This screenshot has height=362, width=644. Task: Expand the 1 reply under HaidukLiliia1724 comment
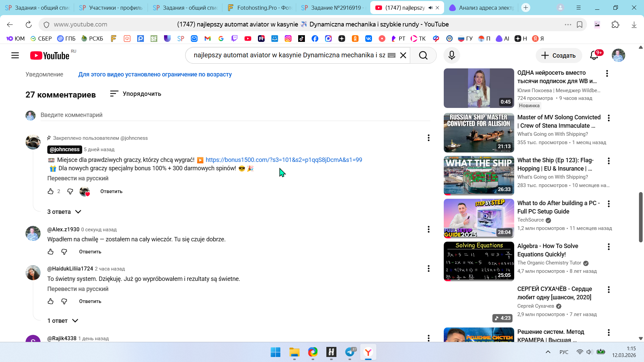tap(63, 321)
